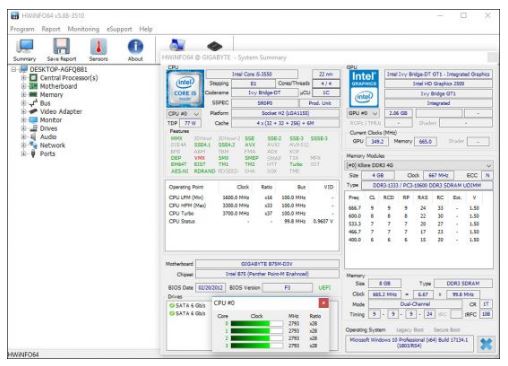The image size is (508, 366).
Task: Select the Audio speaker tree icon
Action: coord(33,137)
